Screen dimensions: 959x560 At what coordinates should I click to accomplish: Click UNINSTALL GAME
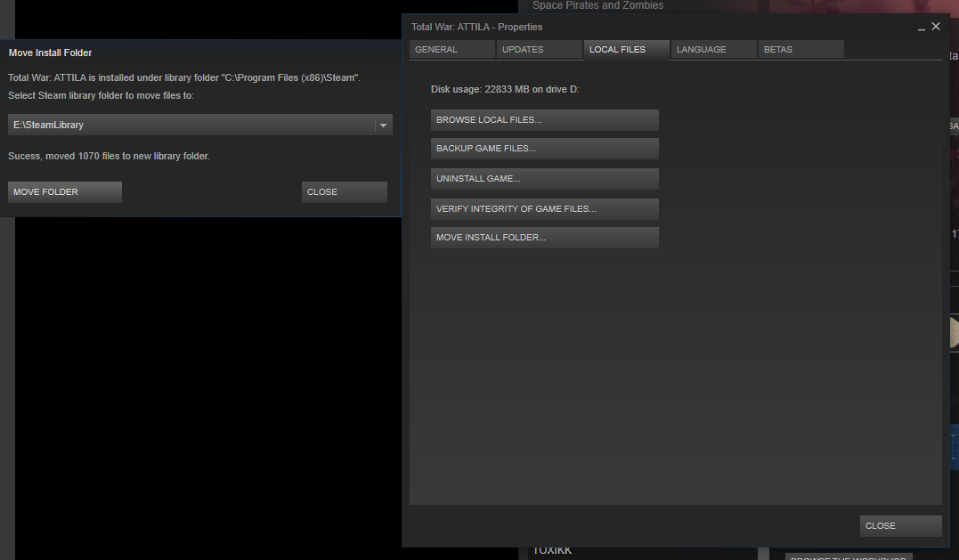pyautogui.click(x=544, y=178)
